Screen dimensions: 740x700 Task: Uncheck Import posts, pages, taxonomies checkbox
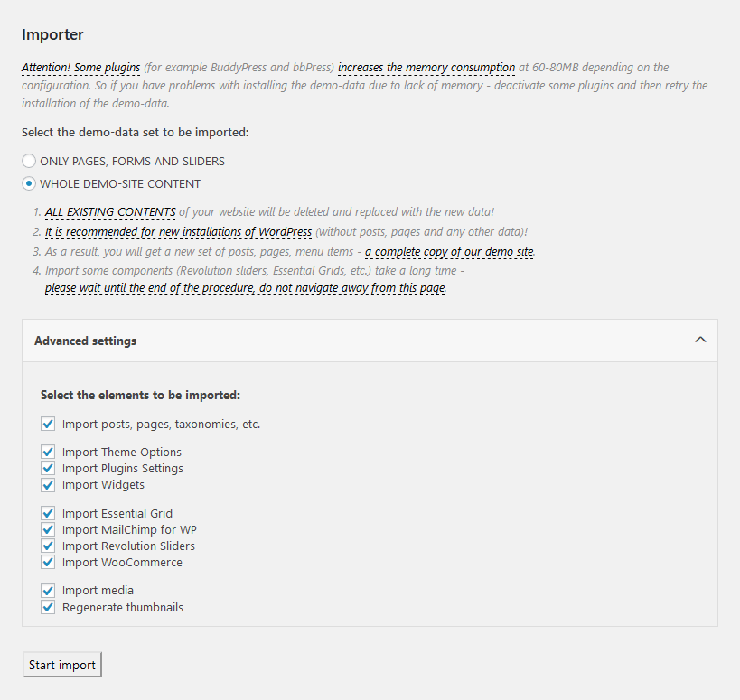48,424
